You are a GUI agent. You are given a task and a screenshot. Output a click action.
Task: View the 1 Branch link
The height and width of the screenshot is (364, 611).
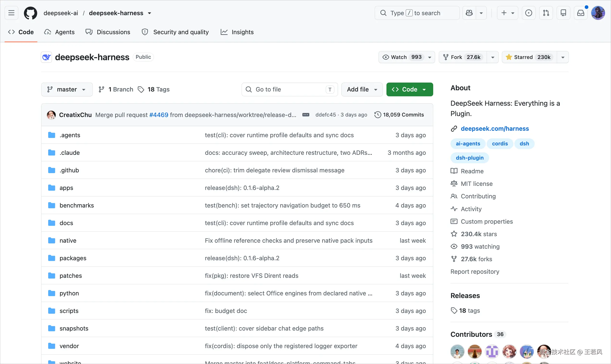coord(116,90)
